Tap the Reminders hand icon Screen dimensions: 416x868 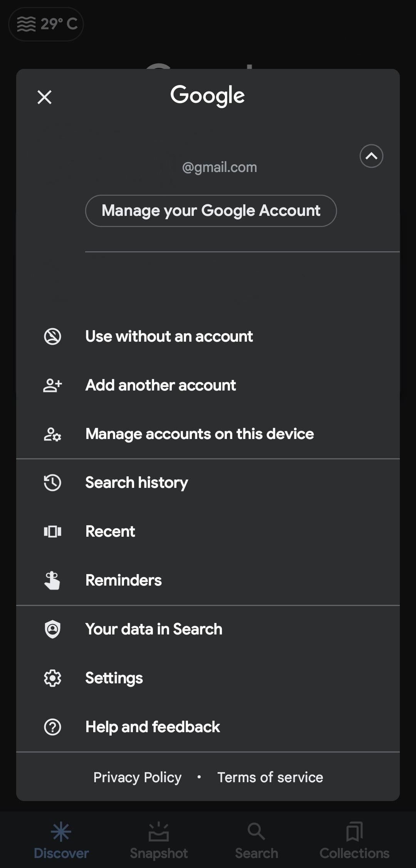(52, 580)
